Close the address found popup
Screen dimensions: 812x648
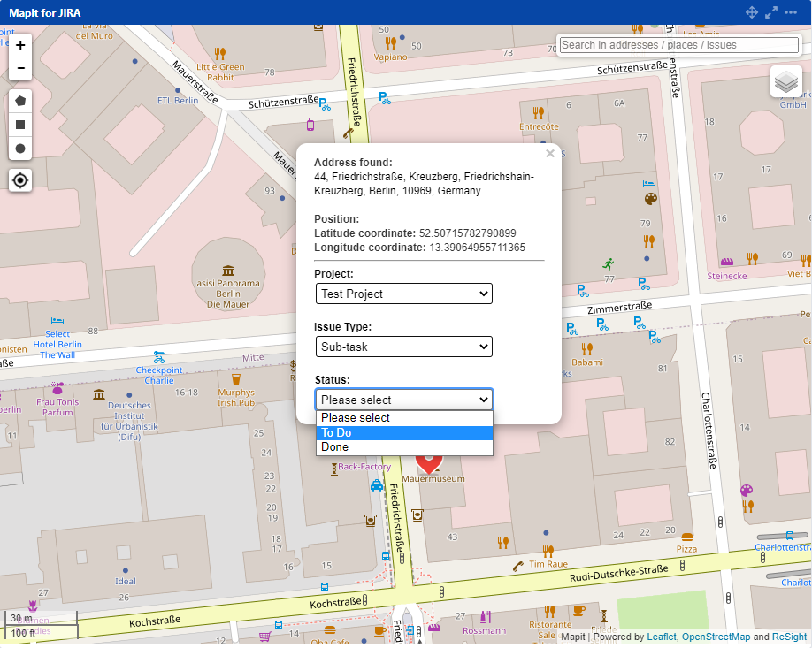(550, 154)
